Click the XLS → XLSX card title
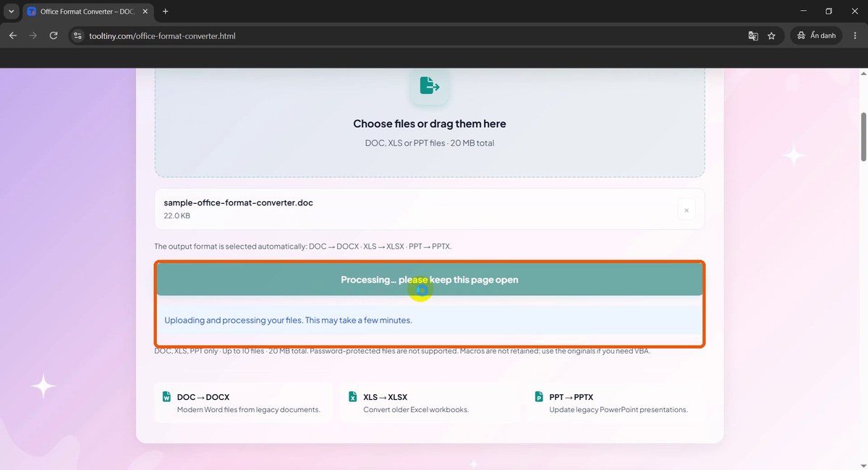868x470 pixels. click(x=386, y=397)
